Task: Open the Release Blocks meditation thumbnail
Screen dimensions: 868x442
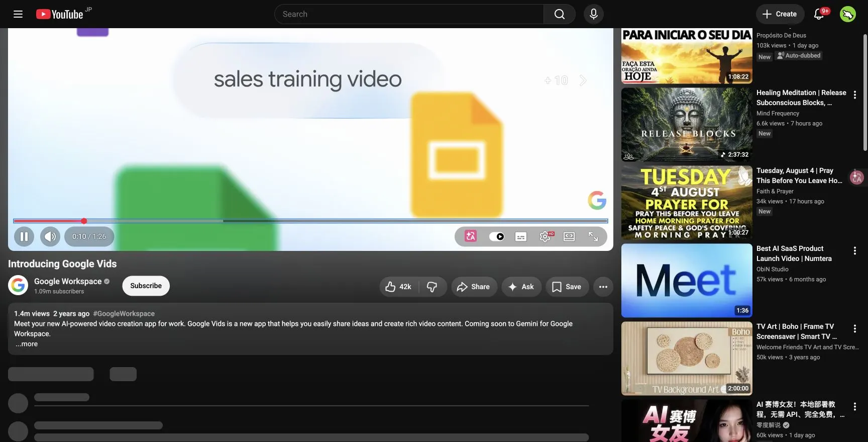Action: [687, 125]
